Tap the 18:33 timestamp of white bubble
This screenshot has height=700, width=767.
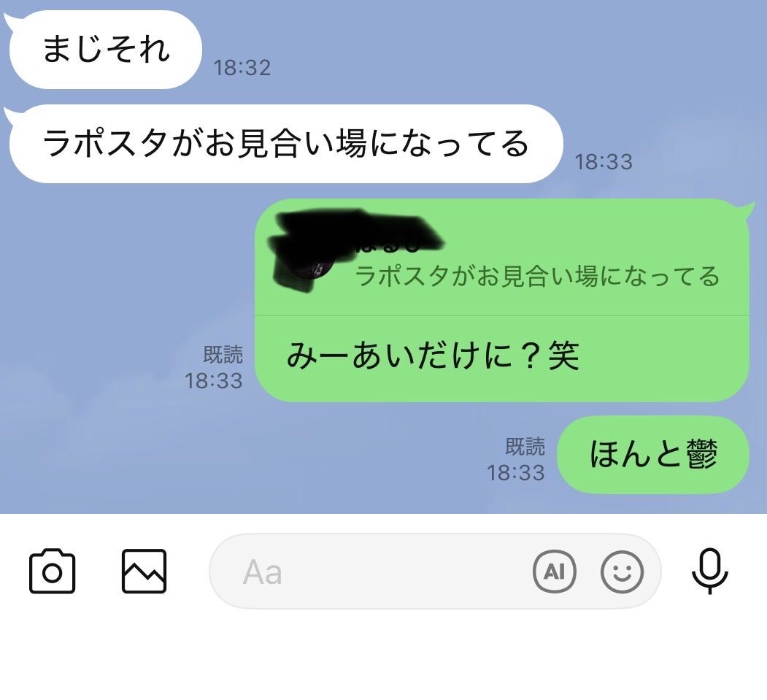click(603, 162)
